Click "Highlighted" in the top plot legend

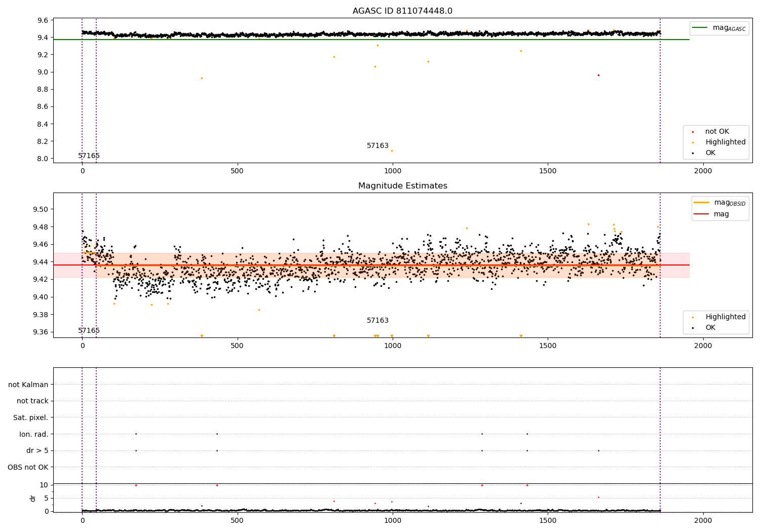coord(726,142)
